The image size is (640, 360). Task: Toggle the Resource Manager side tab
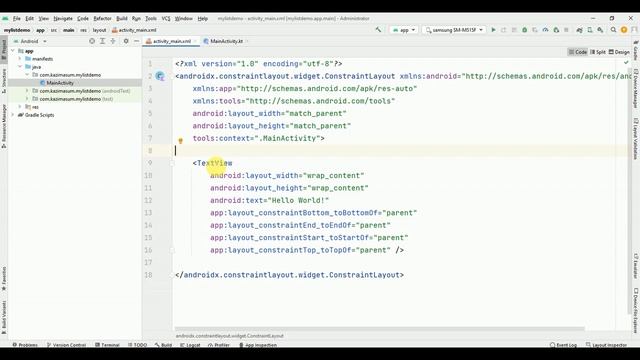coord(4,126)
